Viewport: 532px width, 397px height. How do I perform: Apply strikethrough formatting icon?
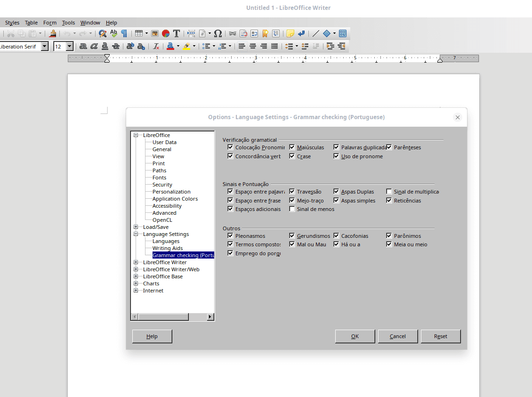[116, 46]
